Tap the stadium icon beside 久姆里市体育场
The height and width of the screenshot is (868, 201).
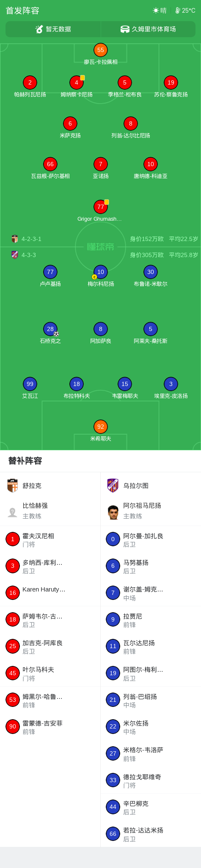(125, 29)
